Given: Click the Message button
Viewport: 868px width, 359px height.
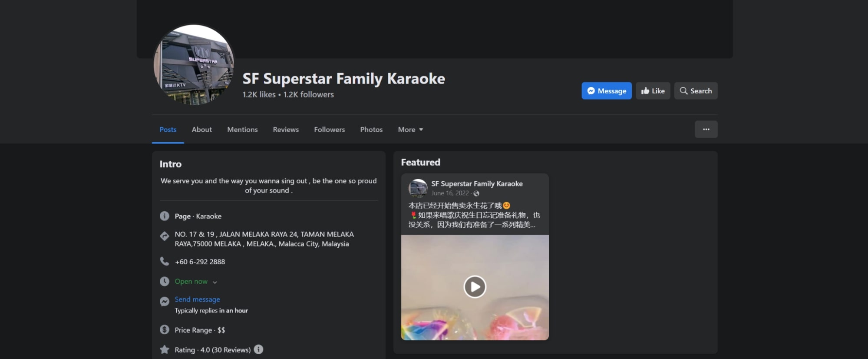Looking at the screenshot, I should pyautogui.click(x=607, y=91).
